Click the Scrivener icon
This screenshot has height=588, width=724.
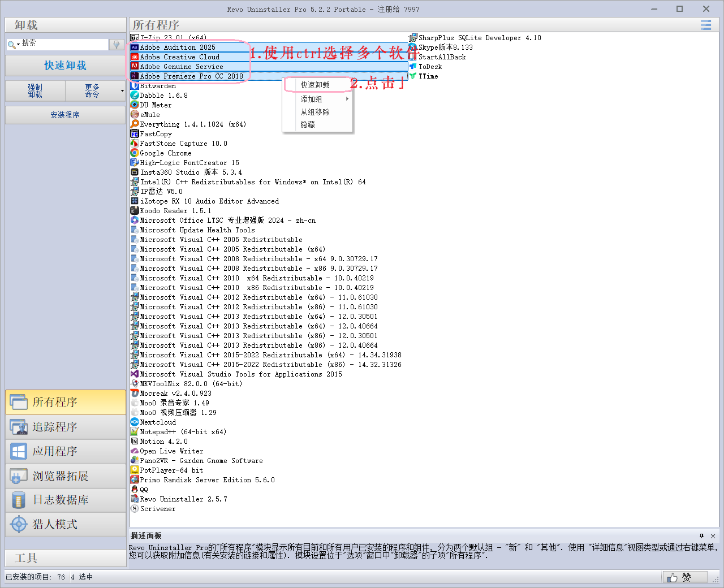pos(135,509)
